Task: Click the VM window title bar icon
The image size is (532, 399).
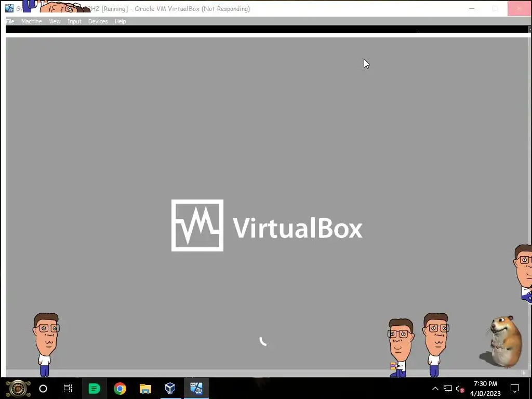Action: (9, 8)
